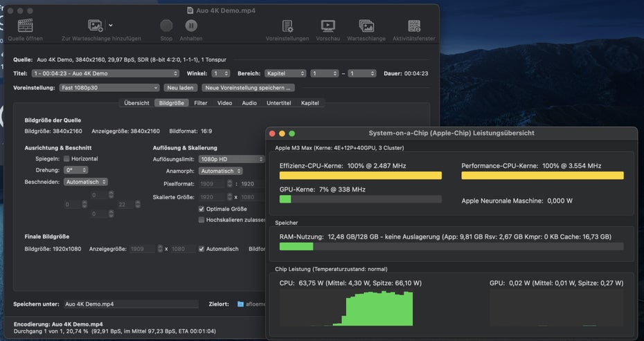Open the Kapitel tab
The image size is (644, 341).
[310, 103]
